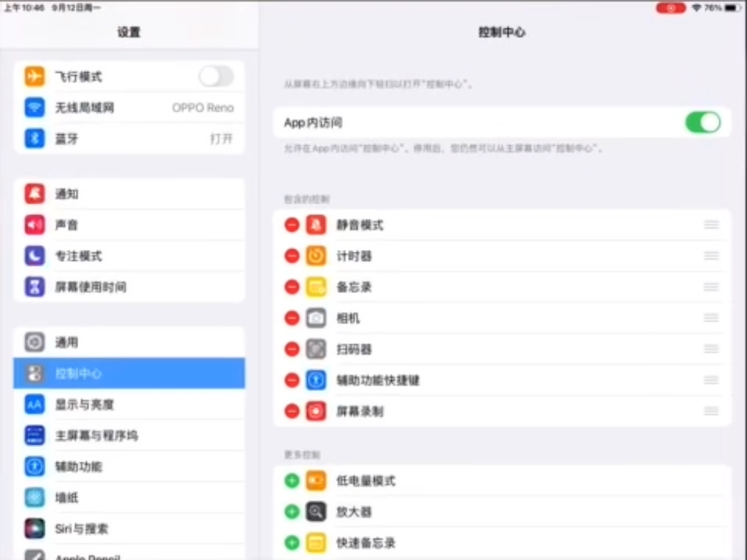Disable the App内访问 switch
The height and width of the screenshot is (560, 747).
702,122
